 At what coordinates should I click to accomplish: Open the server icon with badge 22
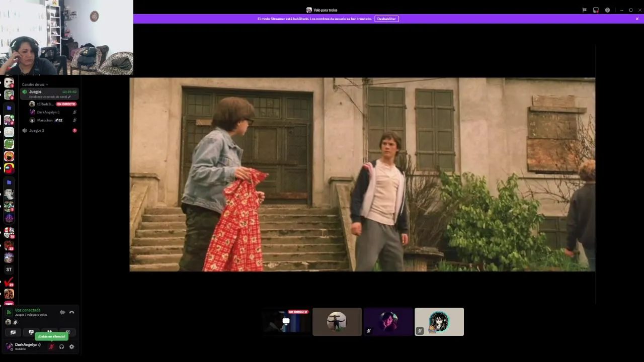coord(9,245)
